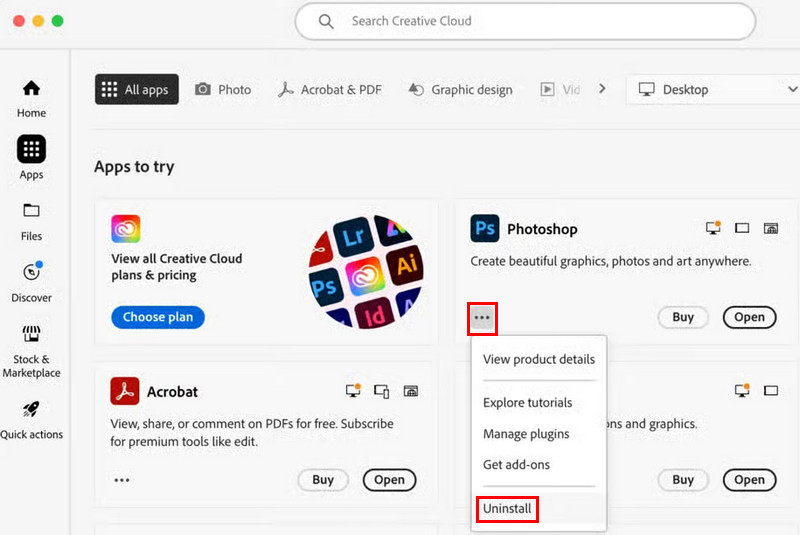800x535 pixels.
Task: Click Buy on the card below Photoshop
Action: (683, 480)
